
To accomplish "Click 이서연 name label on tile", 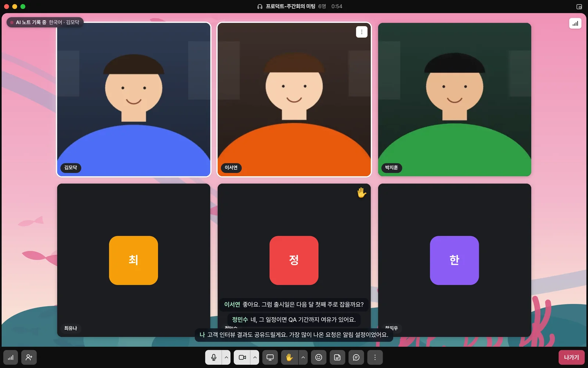I will pos(231,168).
